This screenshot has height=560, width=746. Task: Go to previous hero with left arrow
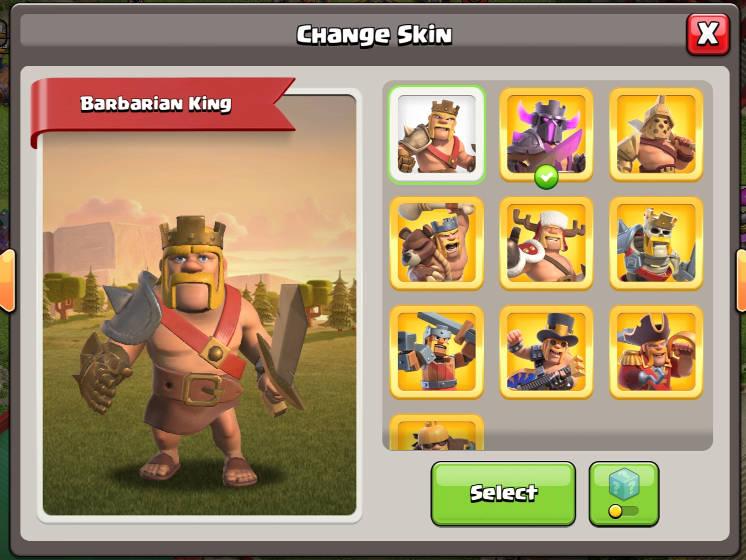click(x=7, y=281)
